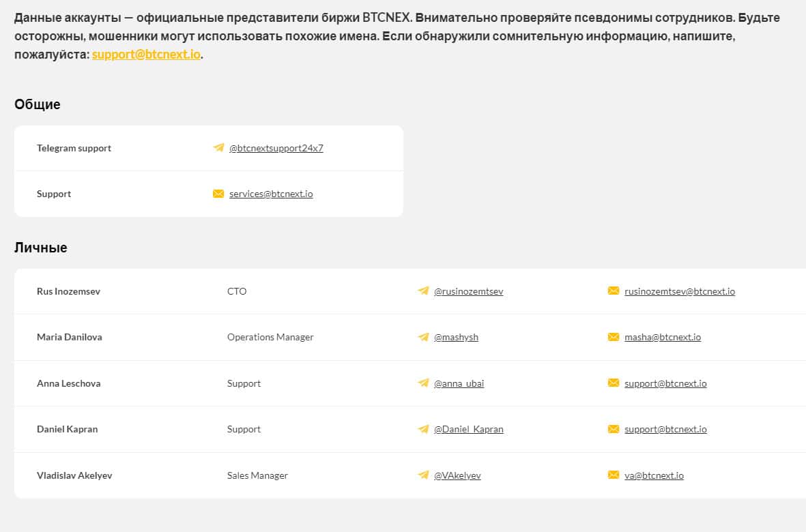
Task: Select the Vladislav Akelyev name cell
Action: click(74, 475)
